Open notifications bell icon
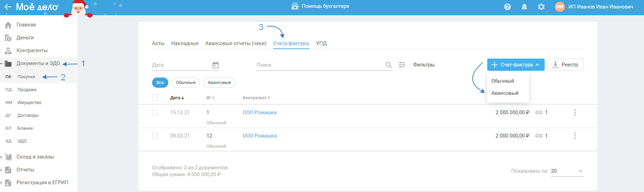644x192 pixels. pyautogui.click(x=524, y=7)
